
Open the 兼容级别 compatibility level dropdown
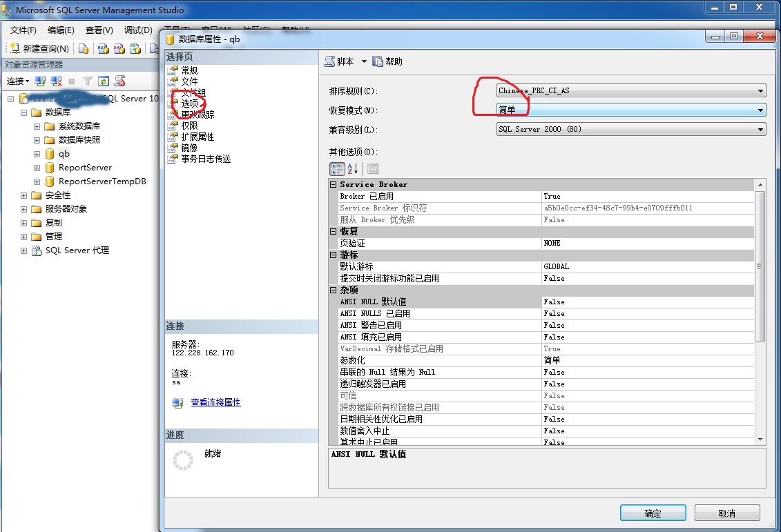pyautogui.click(x=760, y=130)
